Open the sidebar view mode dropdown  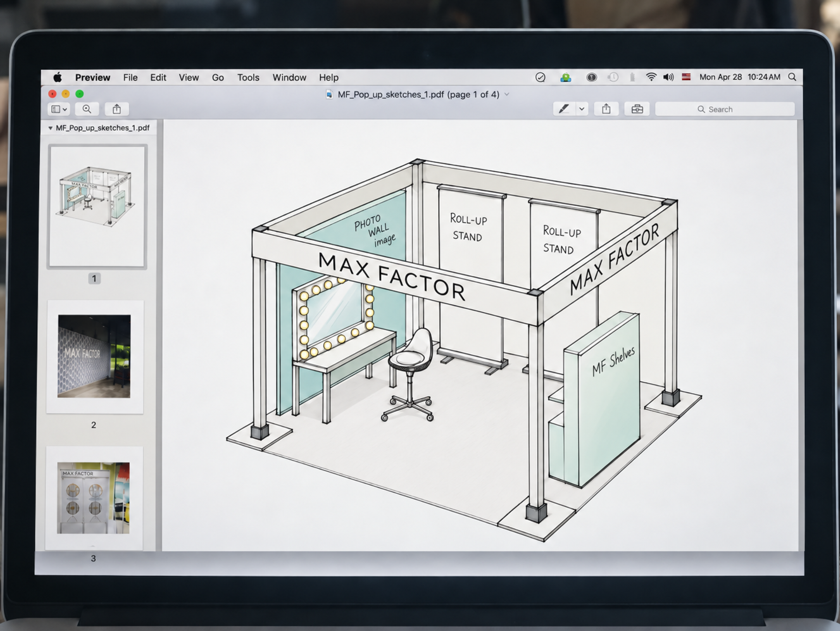coord(59,109)
